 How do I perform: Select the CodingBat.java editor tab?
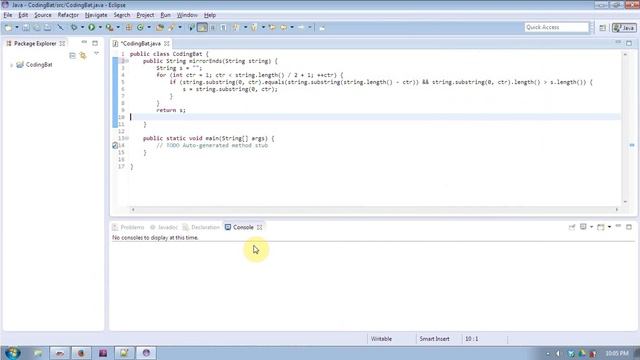click(141, 43)
